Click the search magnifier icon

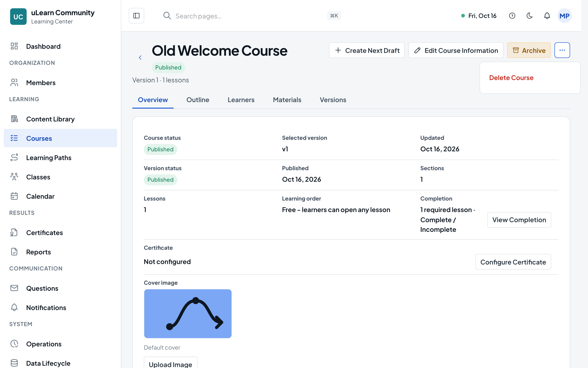[x=167, y=16]
